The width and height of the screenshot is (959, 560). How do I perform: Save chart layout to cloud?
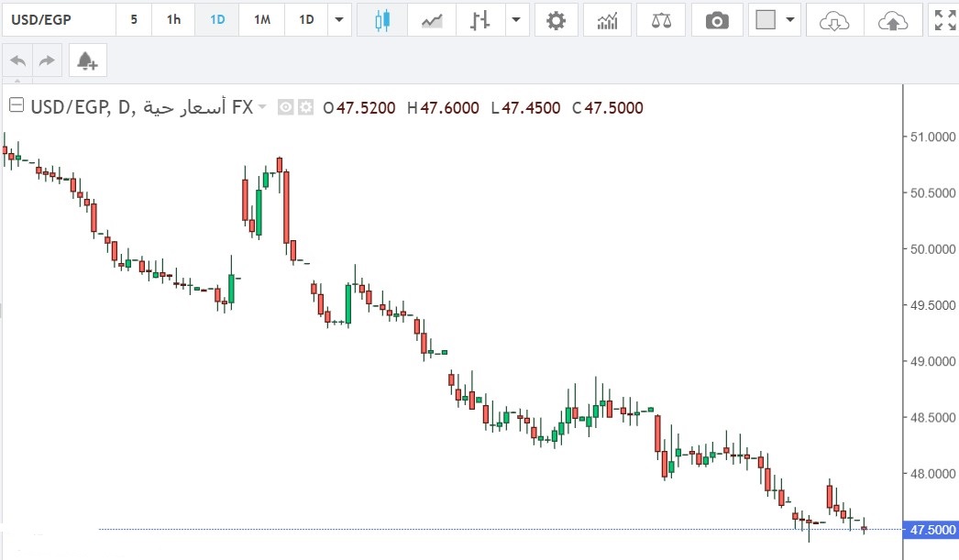click(x=893, y=19)
